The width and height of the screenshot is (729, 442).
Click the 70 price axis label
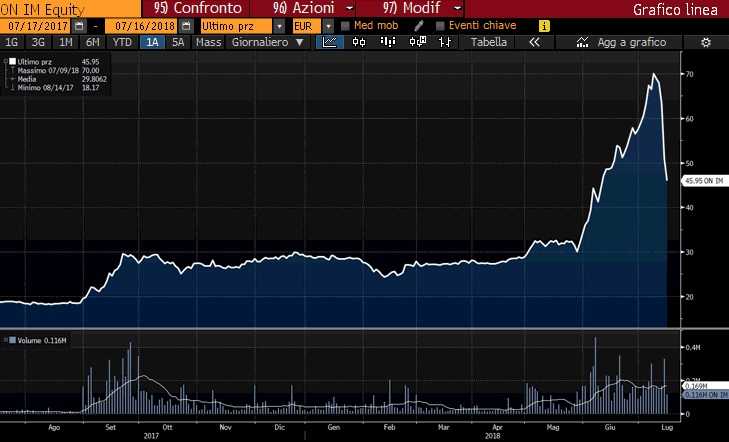(x=689, y=74)
